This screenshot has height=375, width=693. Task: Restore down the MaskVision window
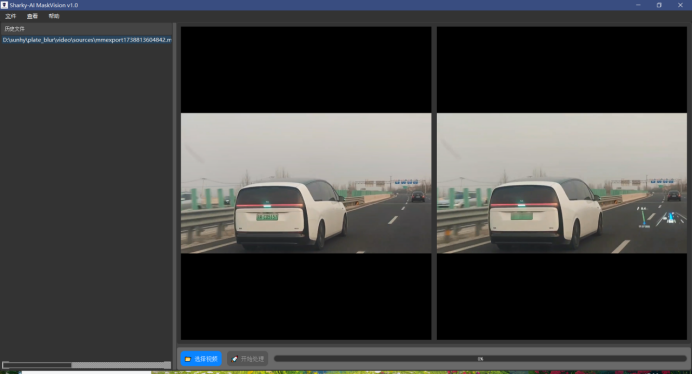coord(659,5)
